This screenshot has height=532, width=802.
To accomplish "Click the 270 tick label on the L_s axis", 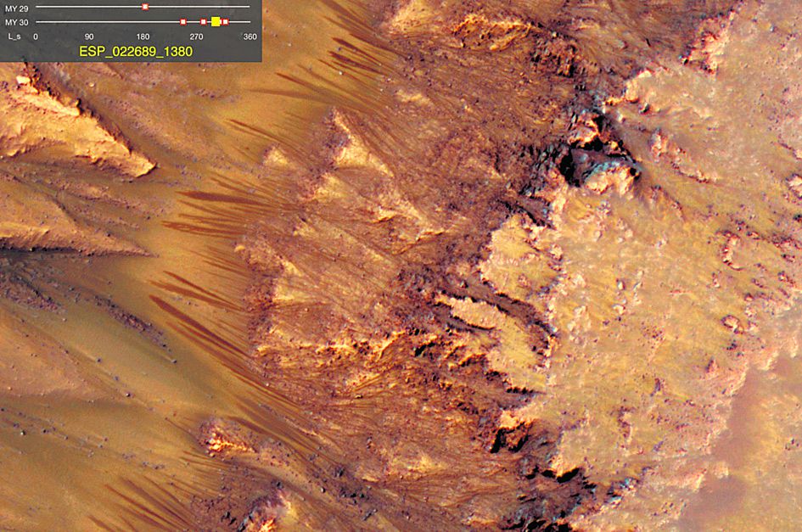I will coord(196,36).
